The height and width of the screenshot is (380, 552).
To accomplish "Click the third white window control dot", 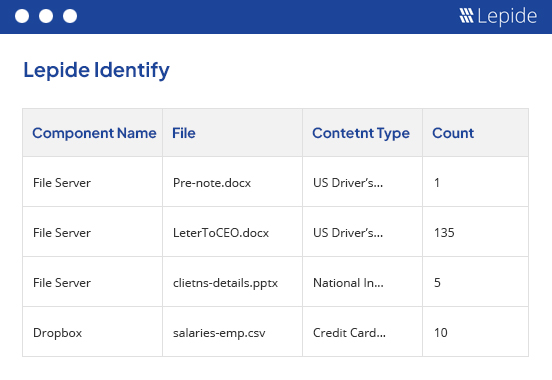I will (70, 16).
